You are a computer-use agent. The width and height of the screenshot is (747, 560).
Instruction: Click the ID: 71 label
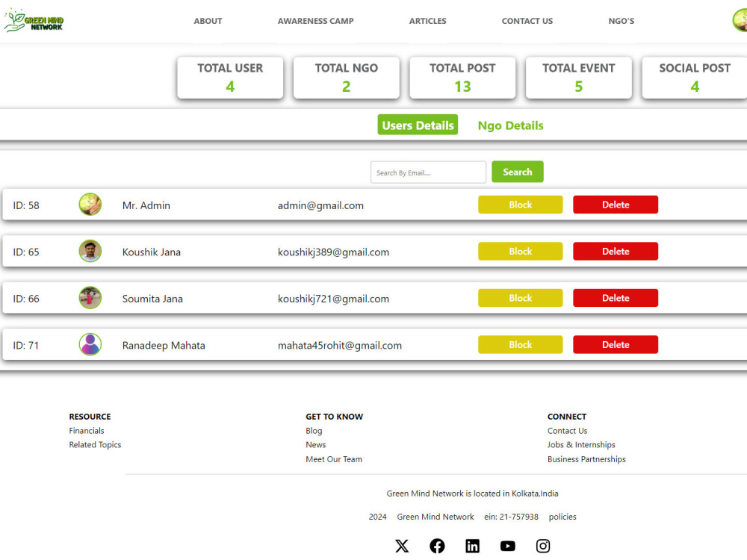tap(25, 345)
